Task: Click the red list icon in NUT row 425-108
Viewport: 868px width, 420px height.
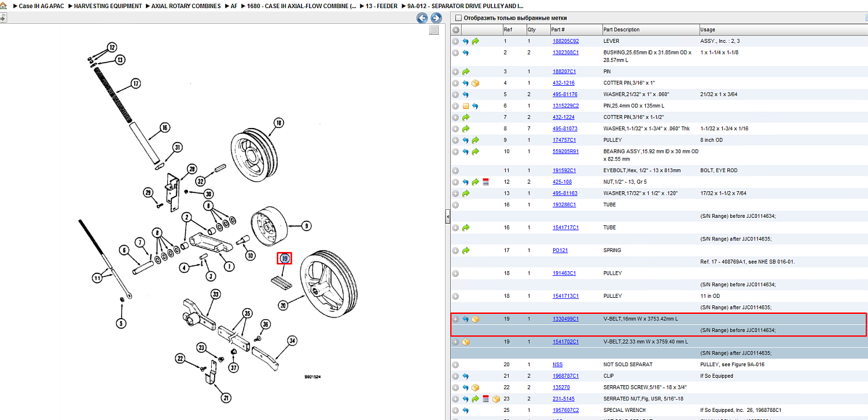Action: [486, 182]
